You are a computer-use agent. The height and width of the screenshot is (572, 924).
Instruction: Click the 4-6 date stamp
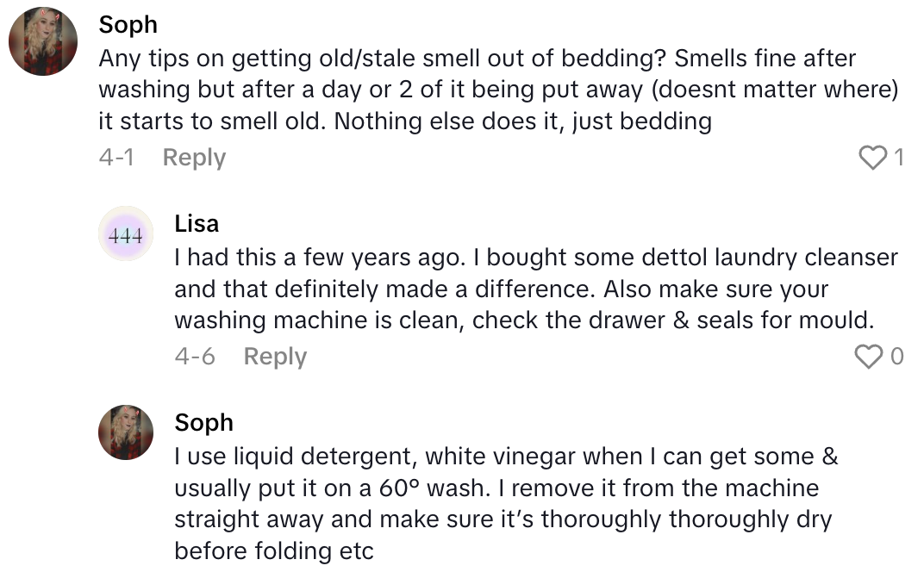click(x=195, y=357)
